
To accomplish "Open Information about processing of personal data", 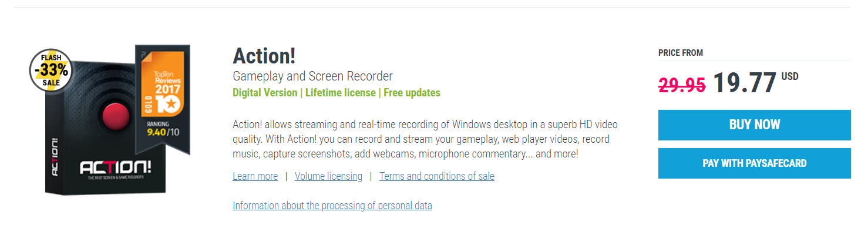I will 332,206.
